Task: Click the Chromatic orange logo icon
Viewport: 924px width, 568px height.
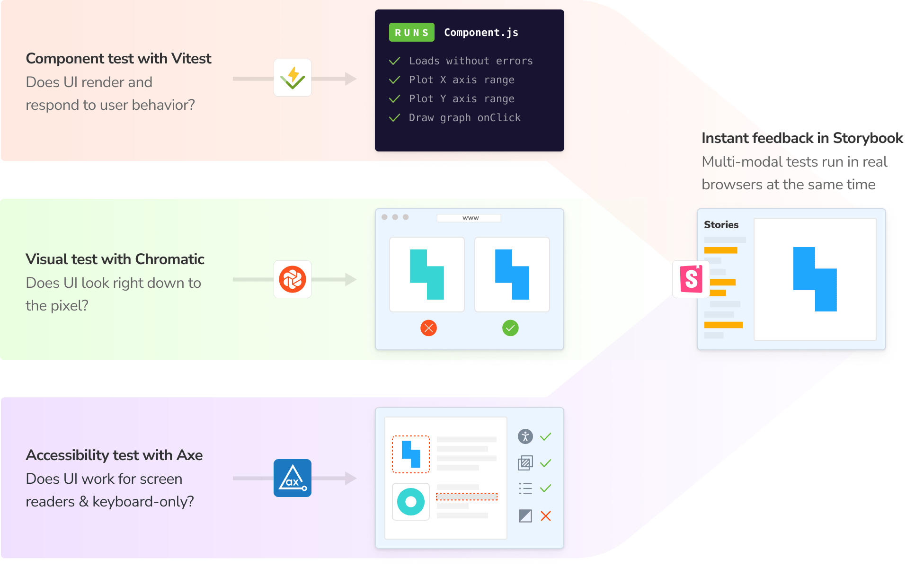Action: pyautogui.click(x=293, y=279)
